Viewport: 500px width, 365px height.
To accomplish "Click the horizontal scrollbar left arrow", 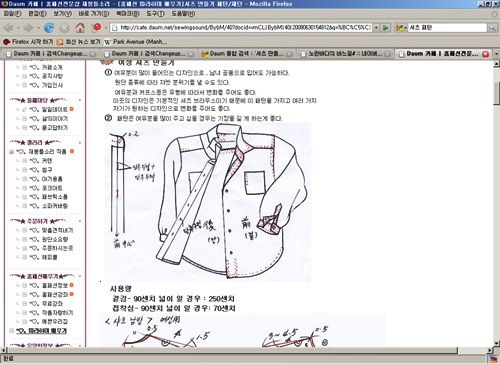I will (3, 350).
